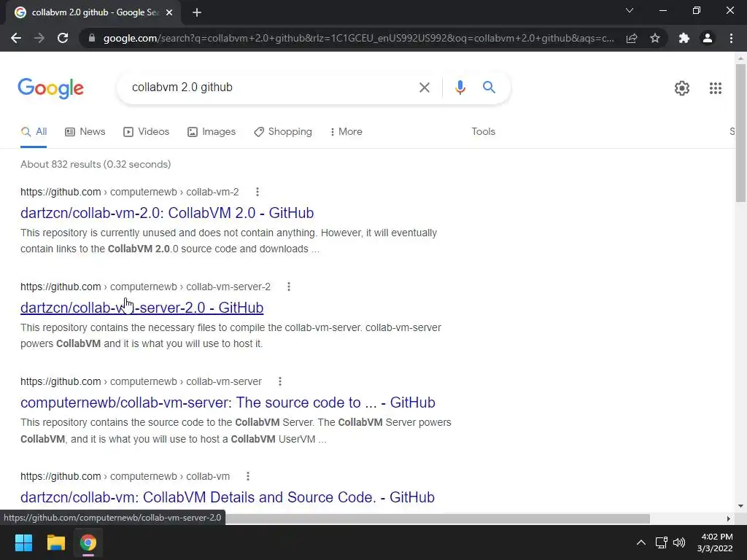Click the forward navigation arrow
Image resolution: width=747 pixels, height=560 pixels.
[x=39, y=38]
